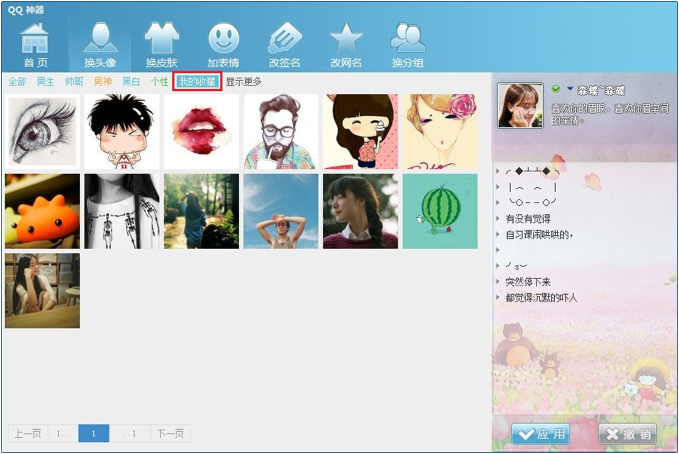The width and height of the screenshot is (679, 454).
Task: Expand the 有没有觉得 group arrow
Action: (x=498, y=218)
